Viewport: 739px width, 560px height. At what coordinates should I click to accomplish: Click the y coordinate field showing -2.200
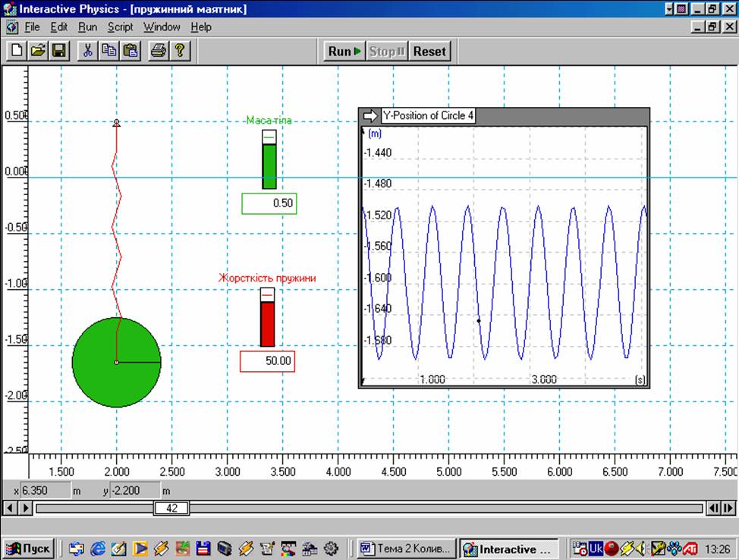tap(135, 491)
